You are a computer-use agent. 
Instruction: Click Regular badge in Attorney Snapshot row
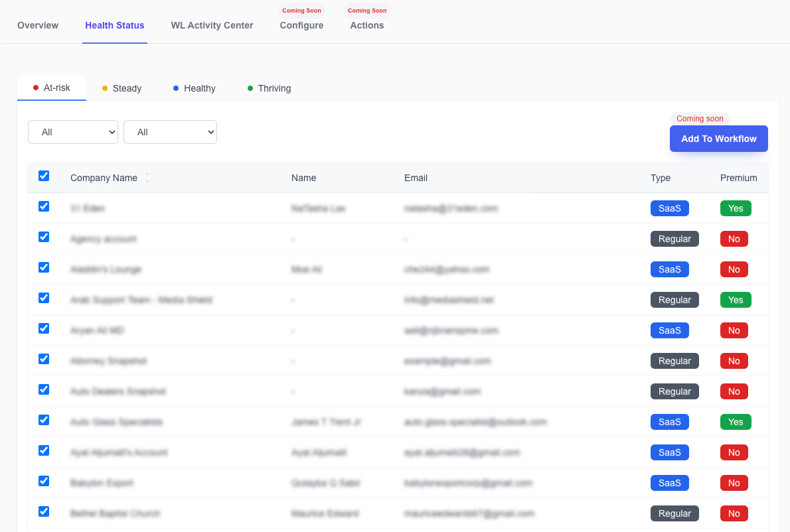pyautogui.click(x=674, y=361)
